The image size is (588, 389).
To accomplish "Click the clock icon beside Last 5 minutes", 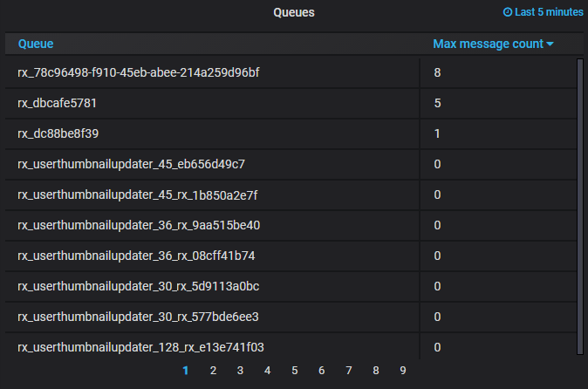I will tap(508, 12).
